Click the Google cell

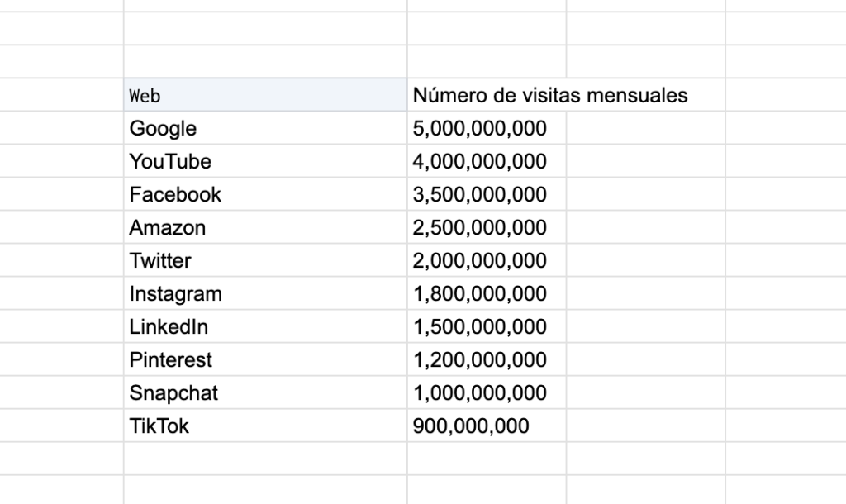[x=265, y=128]
